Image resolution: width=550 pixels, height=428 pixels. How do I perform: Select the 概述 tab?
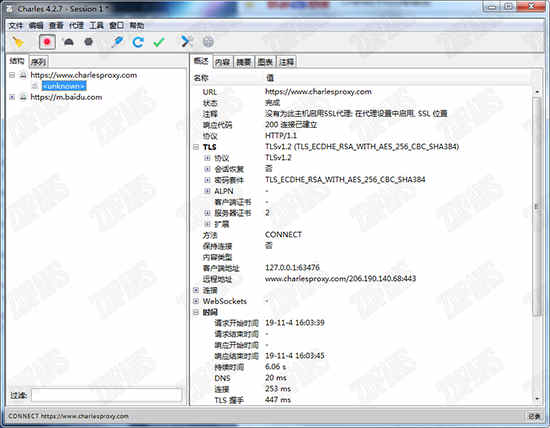pyautogui.click(x=201, y=61)
